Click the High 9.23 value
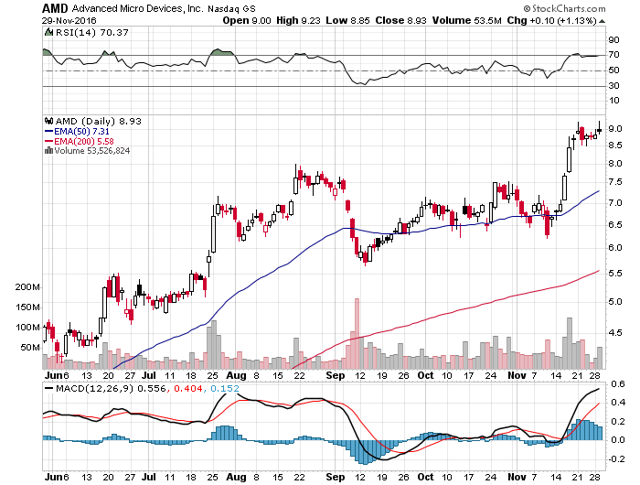This screenshot has height=485, width=640. click(298, 20)
